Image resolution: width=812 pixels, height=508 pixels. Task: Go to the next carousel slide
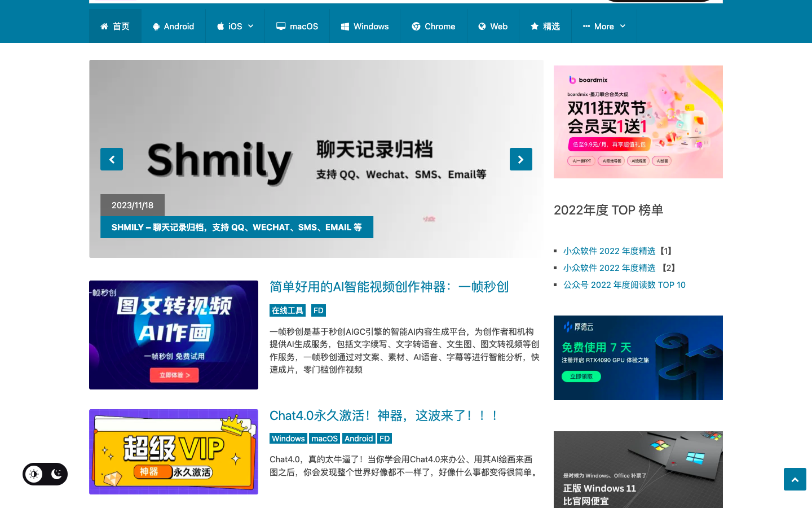[x=521, y=159]
